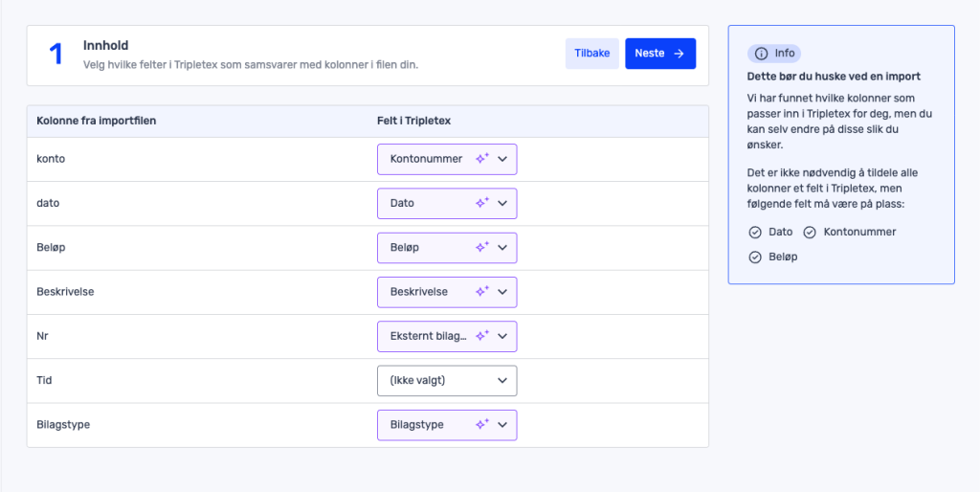Click the Info badge label

(x=785, y=54)
